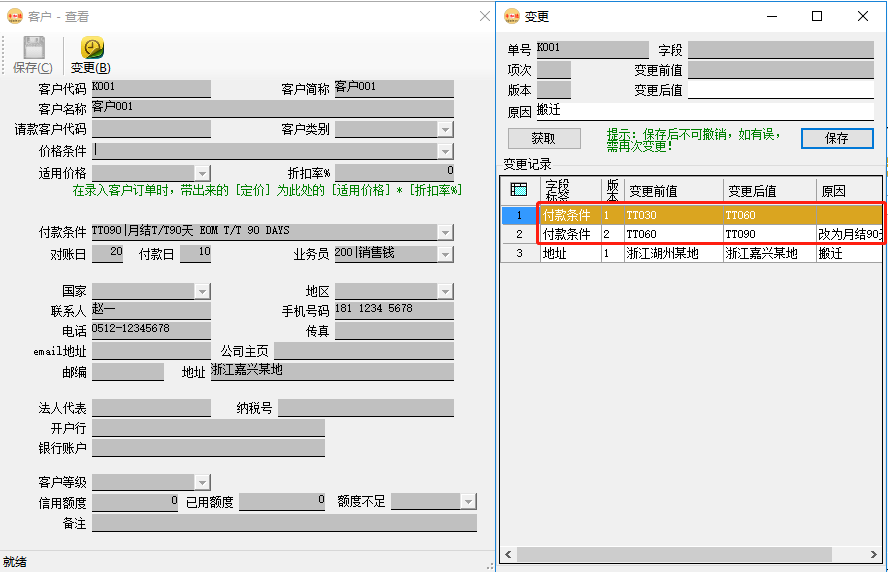Screen dimensions: 888x572
Task: Click the 变更后值 input field
Action: 780,91
